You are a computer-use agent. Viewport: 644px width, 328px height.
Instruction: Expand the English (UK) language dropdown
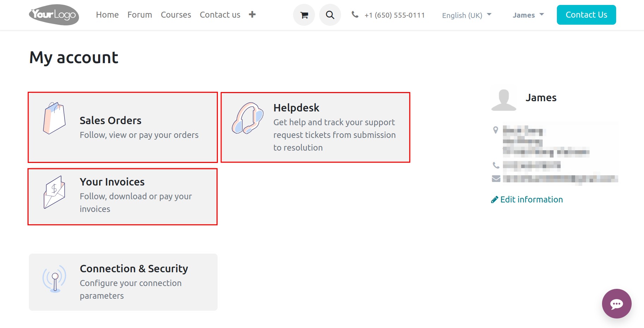pos(467,15)
